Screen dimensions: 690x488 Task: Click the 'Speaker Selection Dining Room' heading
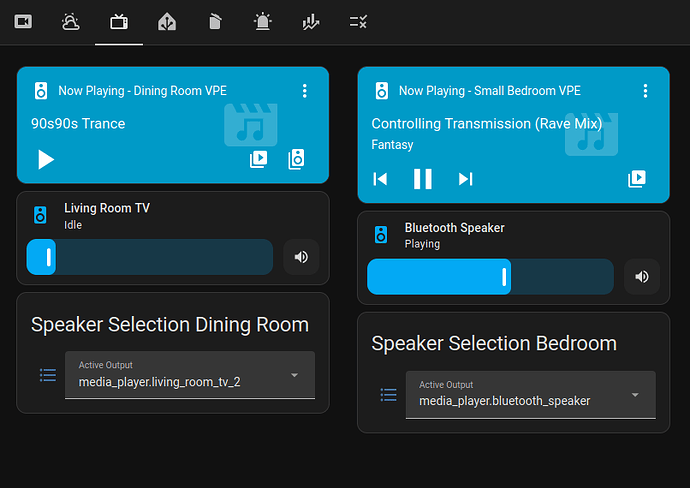pyautogui.click(x=170, y=325)
